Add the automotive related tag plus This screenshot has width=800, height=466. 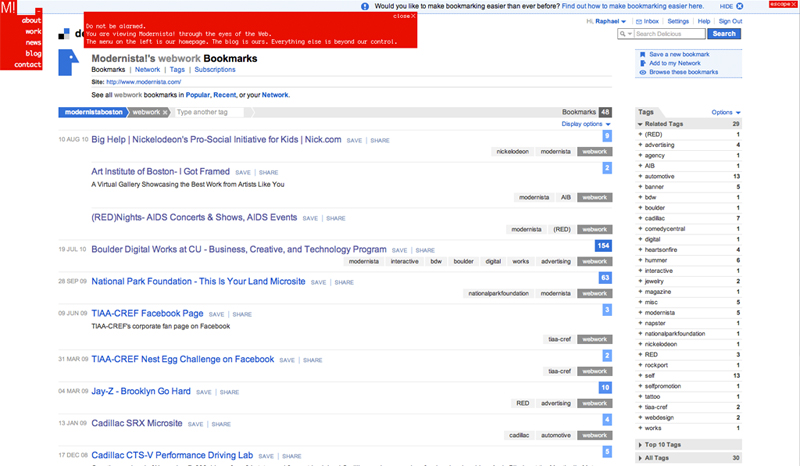(640, 176)
